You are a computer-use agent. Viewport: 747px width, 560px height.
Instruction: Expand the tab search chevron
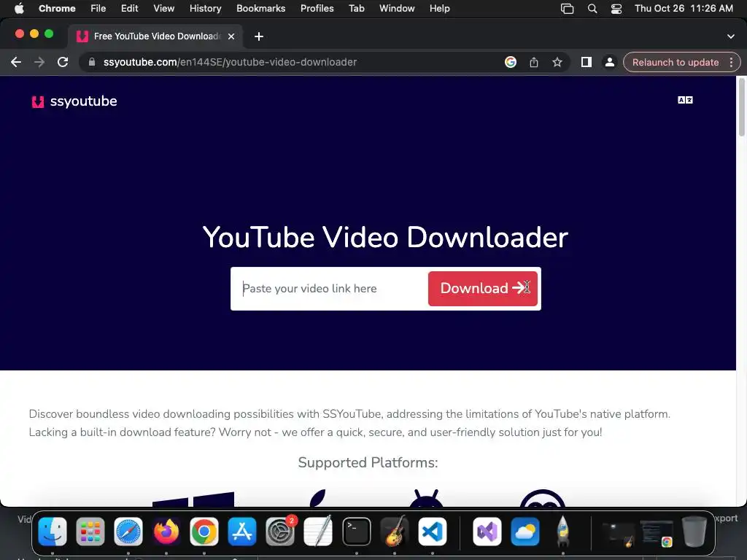(731, 36)
